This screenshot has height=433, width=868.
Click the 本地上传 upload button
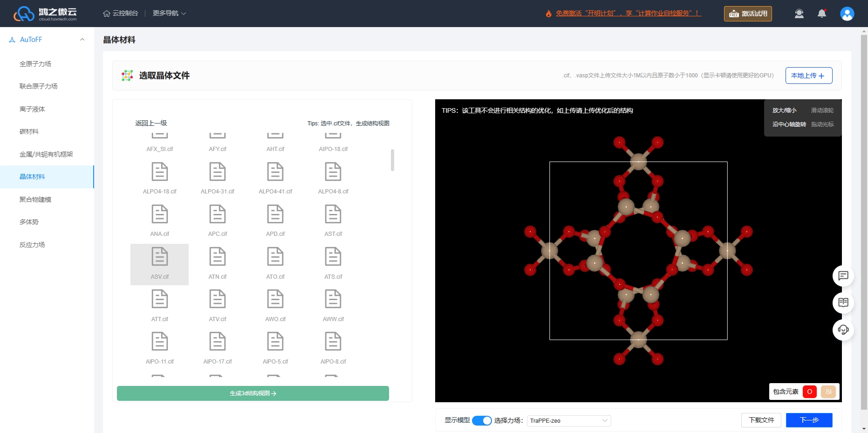809,76
